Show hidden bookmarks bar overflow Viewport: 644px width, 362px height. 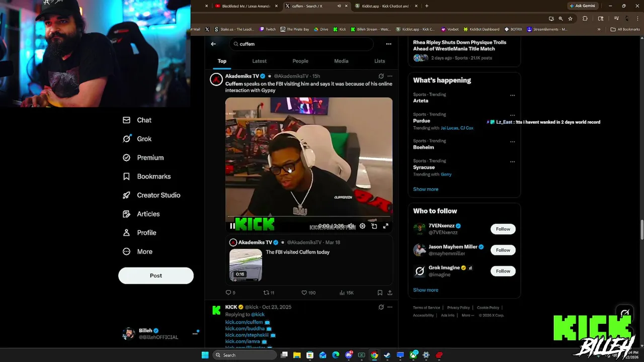[599, 29]
